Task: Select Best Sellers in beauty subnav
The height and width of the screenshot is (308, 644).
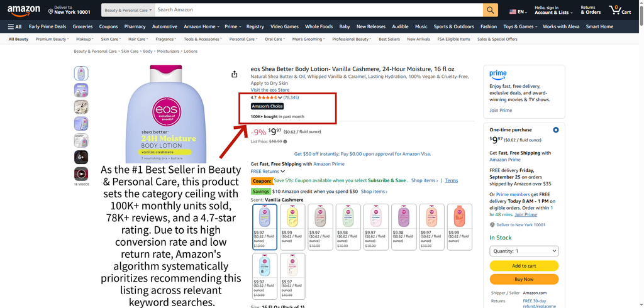Action: tap(389, 40)
